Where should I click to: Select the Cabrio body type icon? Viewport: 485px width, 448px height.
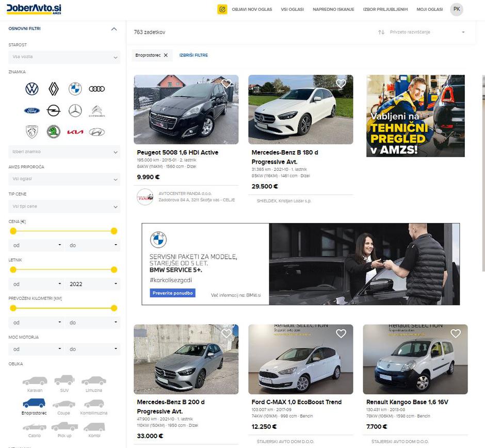tap(35, 427)
